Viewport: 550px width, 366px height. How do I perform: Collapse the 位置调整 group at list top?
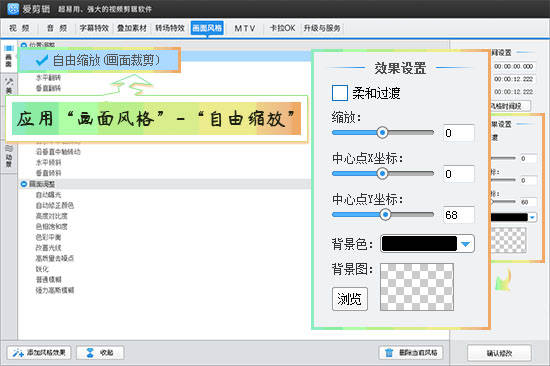click(x=24, y=45)
